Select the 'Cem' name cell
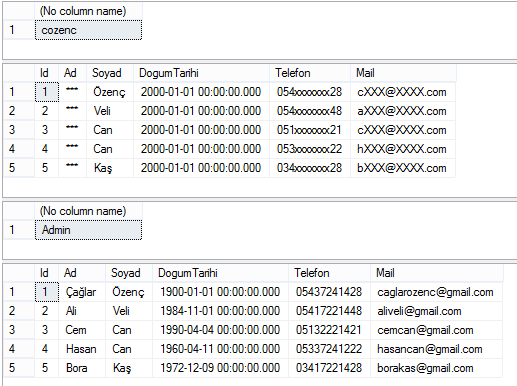Viewport: 517px width, 386px height. [82, 330]
